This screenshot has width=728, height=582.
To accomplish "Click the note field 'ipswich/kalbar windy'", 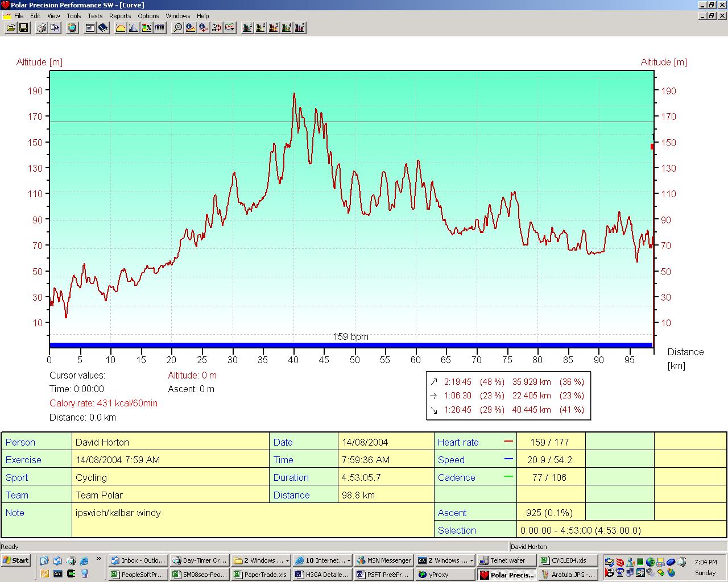I will pyautogui.click(x=118, y=513).
